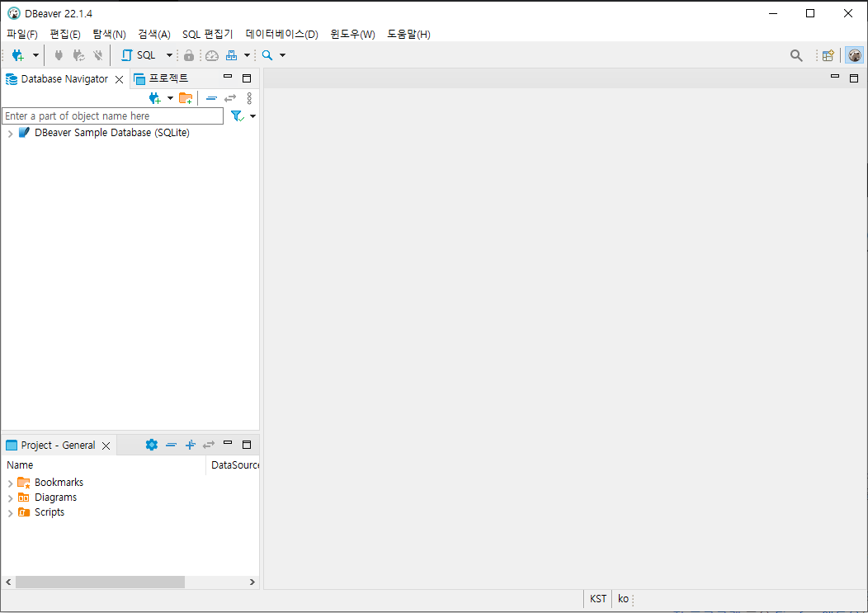Image resolution: width=868 pixels, height=613 pixels.
Task: Click the navigator filter funnel icon
Action: (238, 116)
